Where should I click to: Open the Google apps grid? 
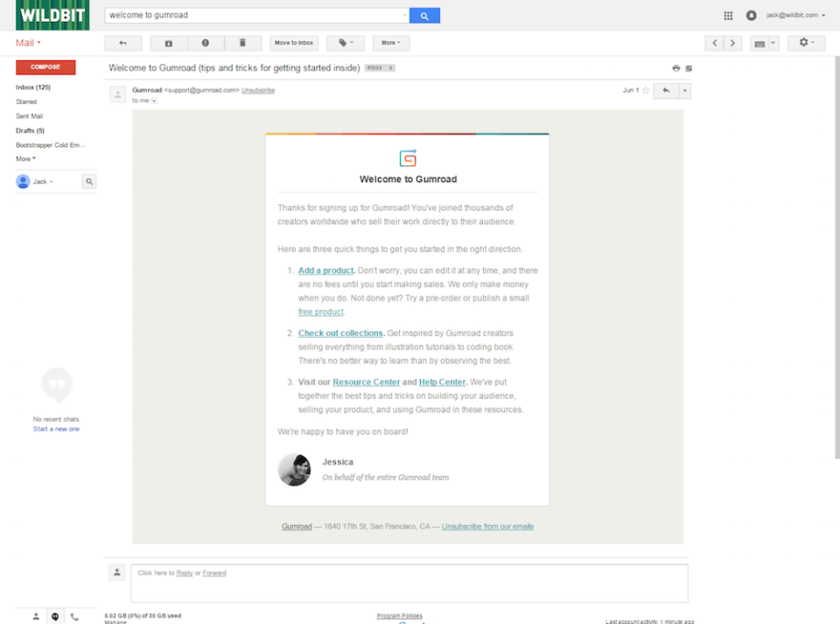tap(727, 16)
